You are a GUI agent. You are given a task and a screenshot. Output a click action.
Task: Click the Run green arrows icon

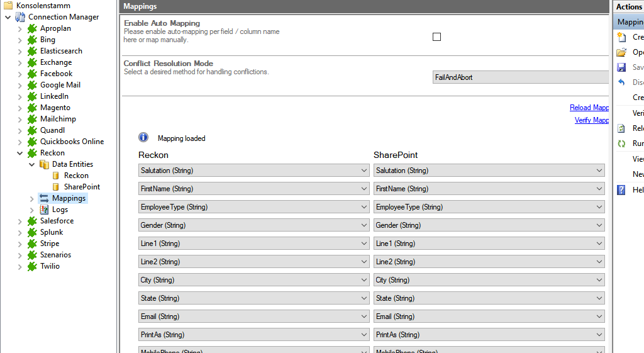point(621,143)
